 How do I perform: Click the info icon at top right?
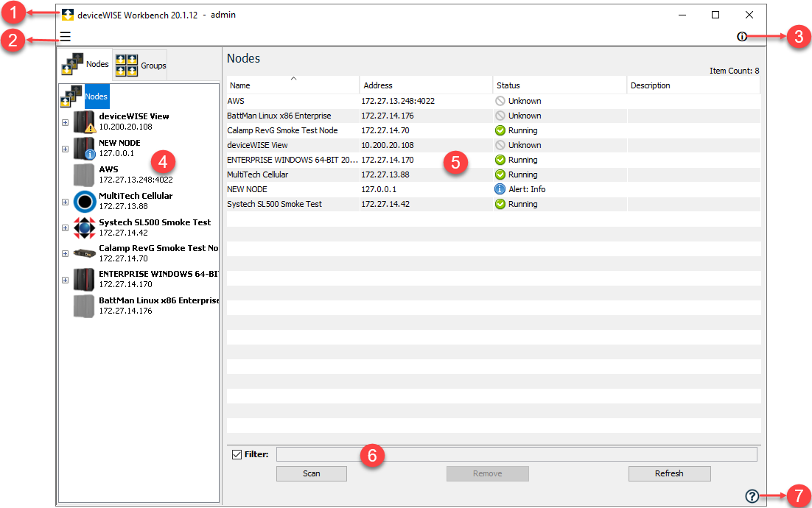[x=742, y=36]
